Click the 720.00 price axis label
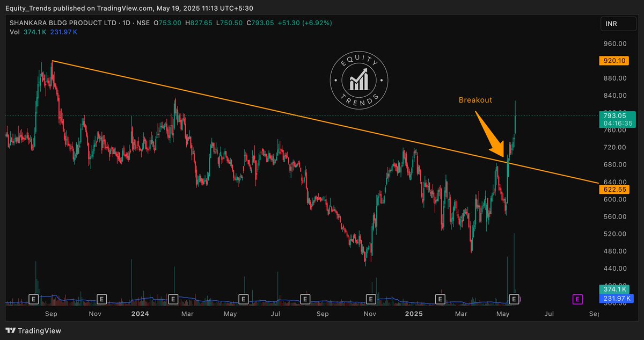This screenshot has width=644, height=340. click(x=615, y=147)
